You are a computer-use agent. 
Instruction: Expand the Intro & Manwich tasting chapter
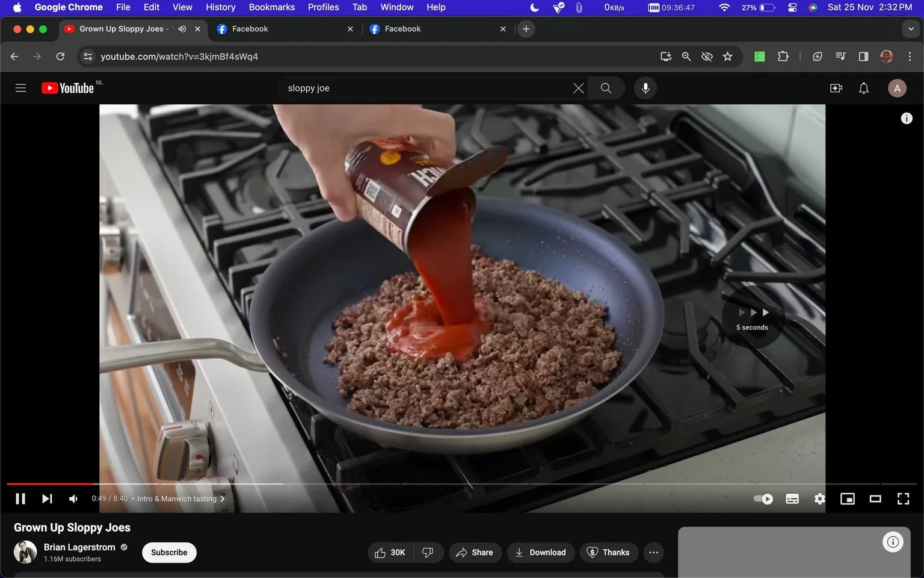pyautogui.click(x=222, y=499)
